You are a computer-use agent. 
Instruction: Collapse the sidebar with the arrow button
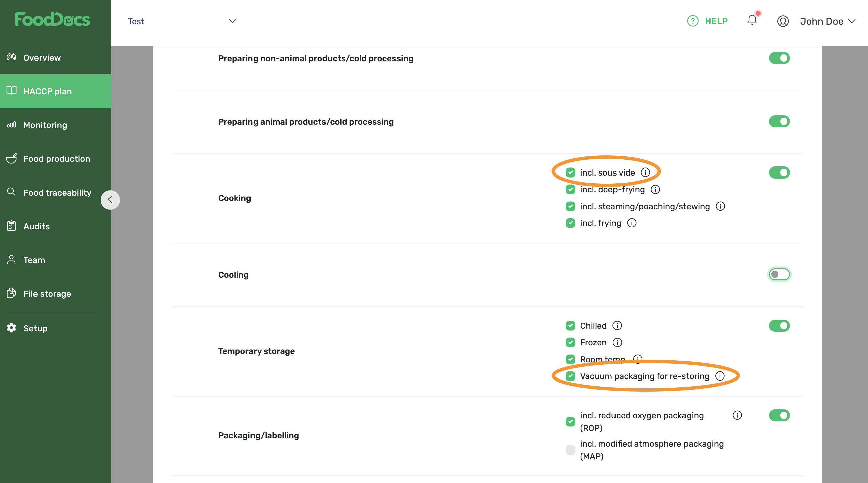[x=110, y=200]
